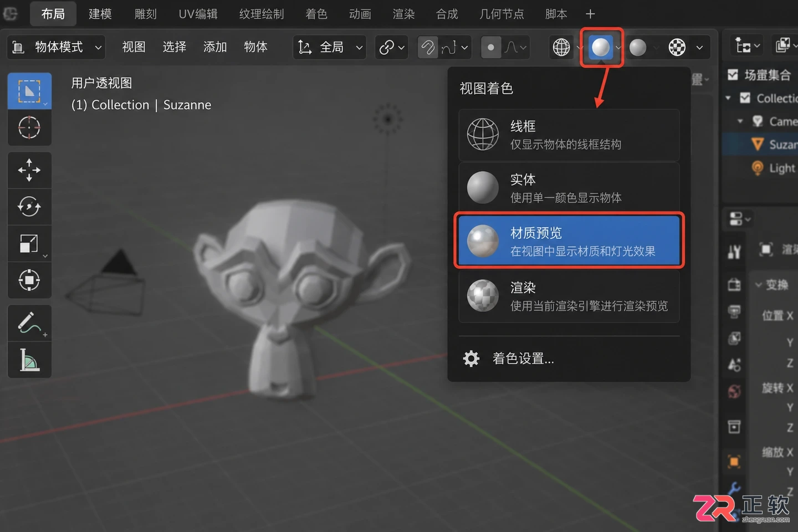Open the proportional falloff curve menu
This screenshot has height=532, width=798.
tap(515, 48)
